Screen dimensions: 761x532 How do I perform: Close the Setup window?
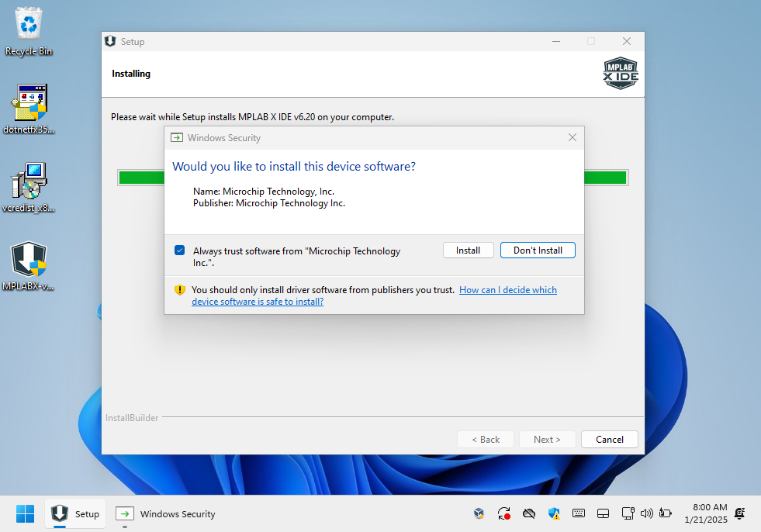[x=627, y=41]
